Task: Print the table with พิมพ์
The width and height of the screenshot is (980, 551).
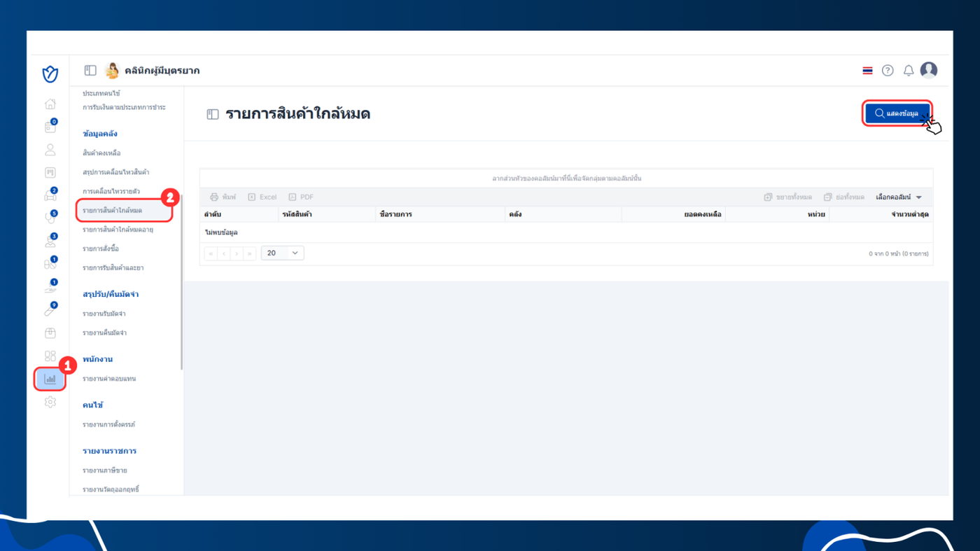Action: (223, 197)
